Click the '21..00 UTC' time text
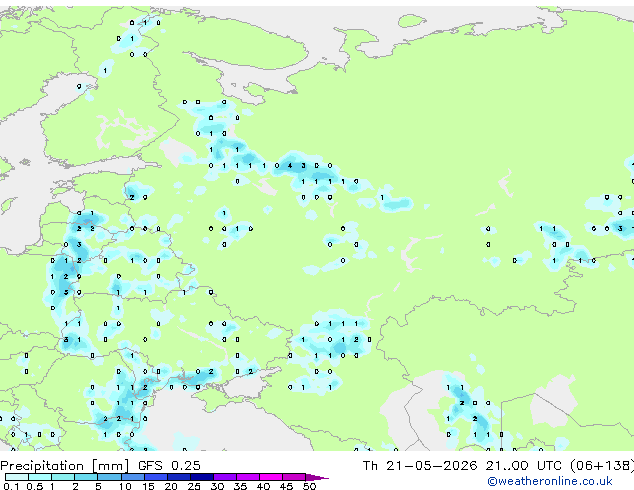 [x=524, y=466]
